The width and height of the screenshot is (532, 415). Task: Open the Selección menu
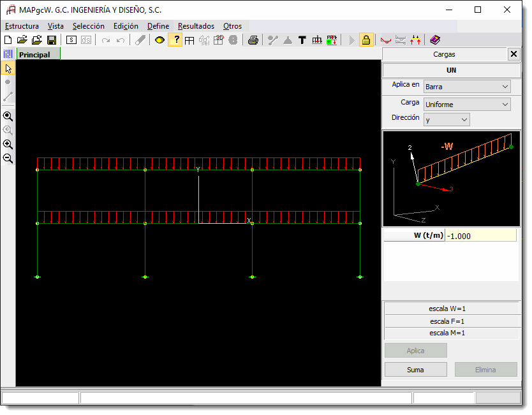[89, 26]
